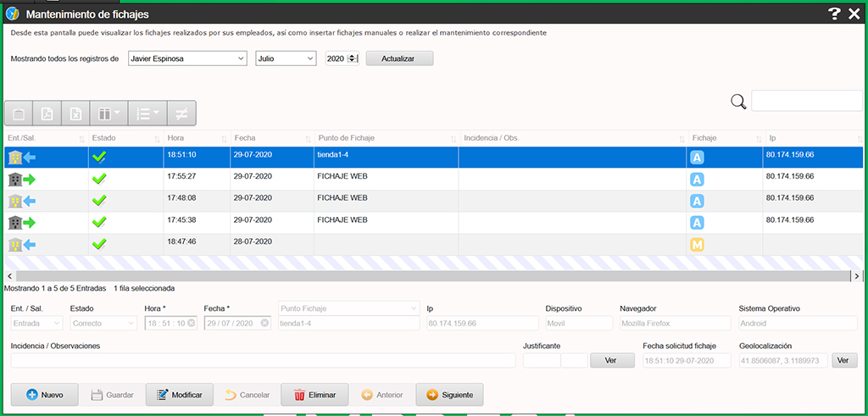Open the column visibility toolbar menu

coord(109,114)
